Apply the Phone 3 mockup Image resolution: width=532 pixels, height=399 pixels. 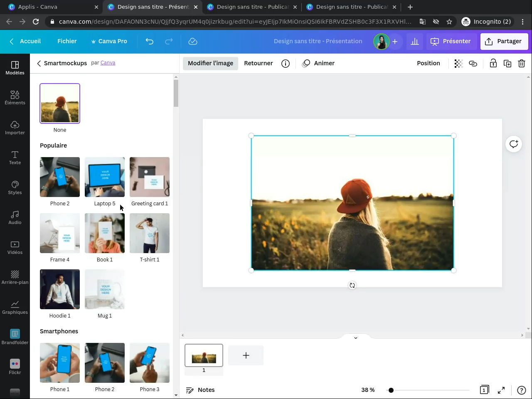point(150,363)
